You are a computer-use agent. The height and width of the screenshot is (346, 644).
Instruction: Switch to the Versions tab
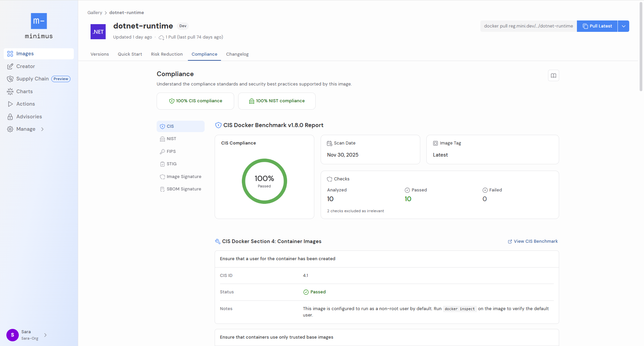point(100,54)
